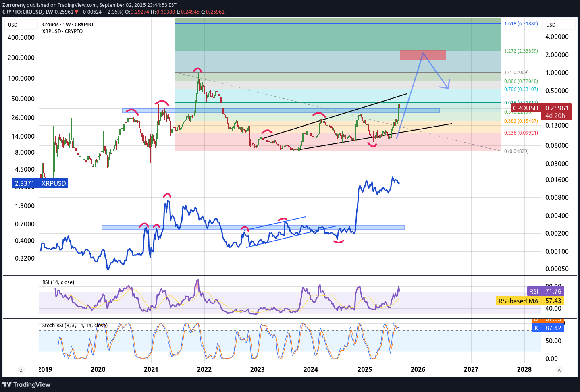Select the 'Stoch RSI (3, 3, 14, 14, close)' legend

pos(75,325)
